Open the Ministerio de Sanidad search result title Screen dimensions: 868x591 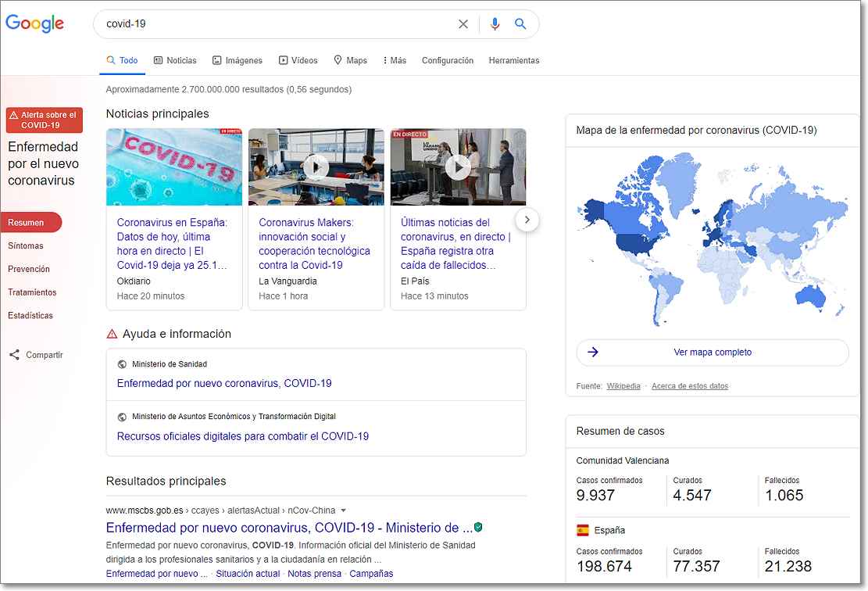click(x=289, y=528)
